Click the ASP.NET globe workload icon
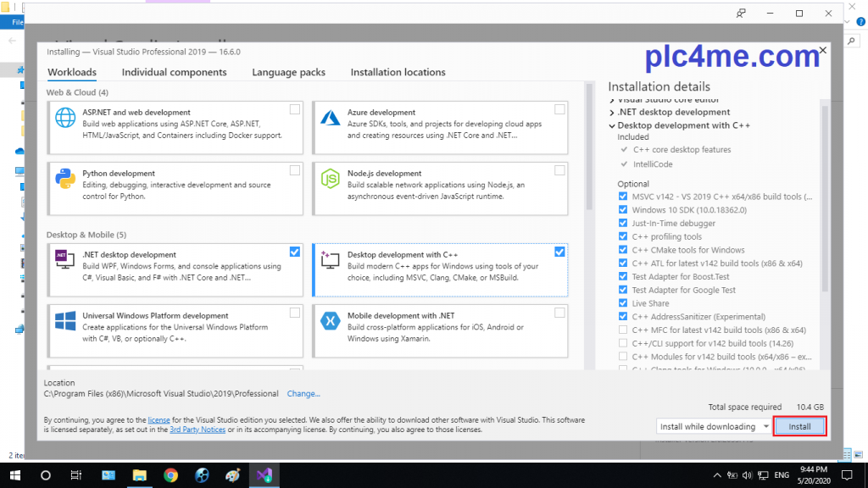 pyautogui.click(x=65, y=118)
